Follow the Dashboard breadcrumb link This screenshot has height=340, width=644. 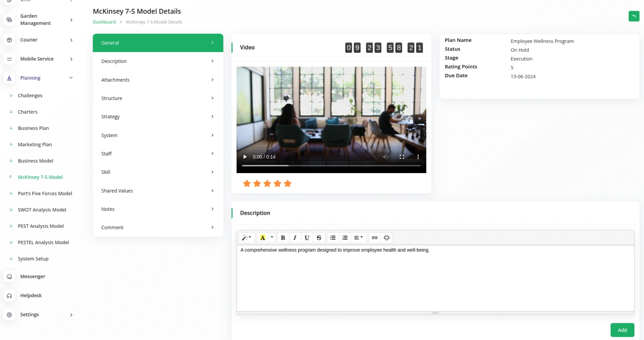tap(104, 22)
